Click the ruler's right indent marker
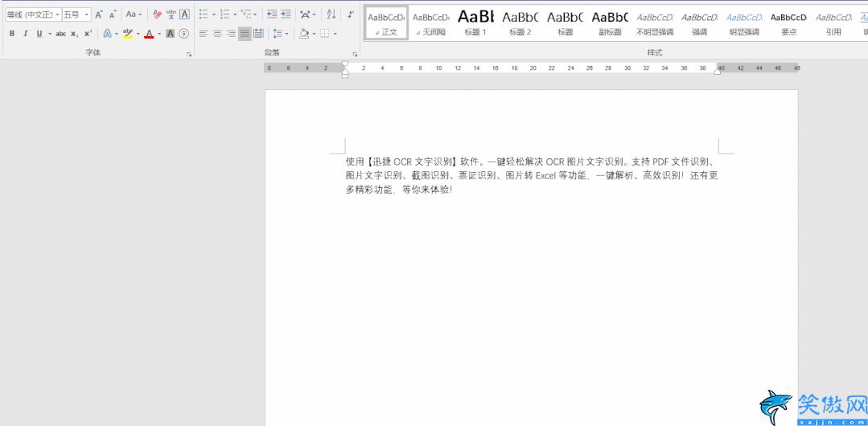Image resolution: width=868 pixels, height=426 pixels. click(x=718, y=72)
